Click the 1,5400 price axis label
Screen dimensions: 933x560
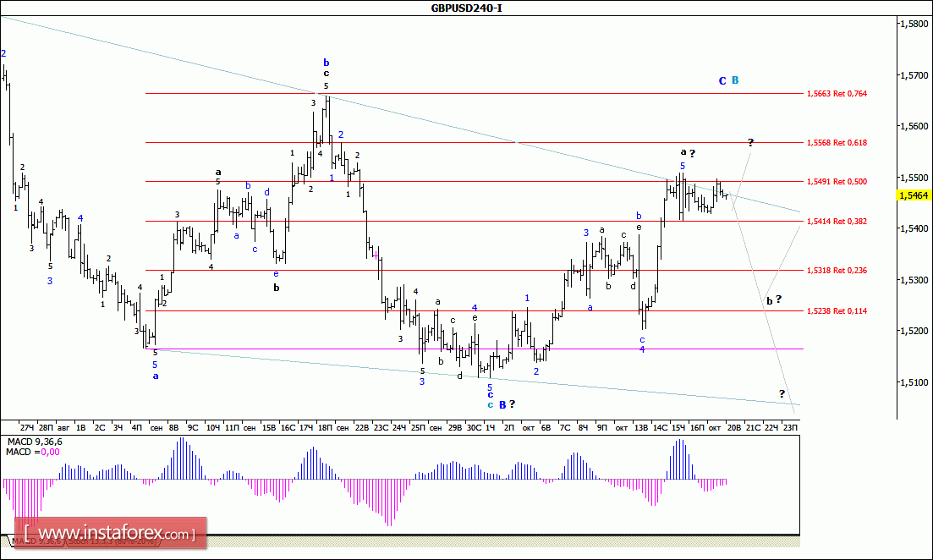coord(914,228)
